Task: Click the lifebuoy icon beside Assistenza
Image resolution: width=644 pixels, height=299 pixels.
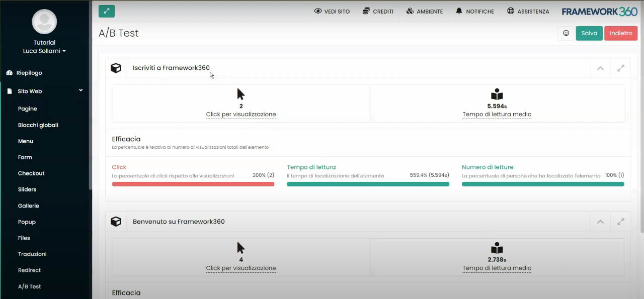Action: pyautogui.click(x=511, y=11)
